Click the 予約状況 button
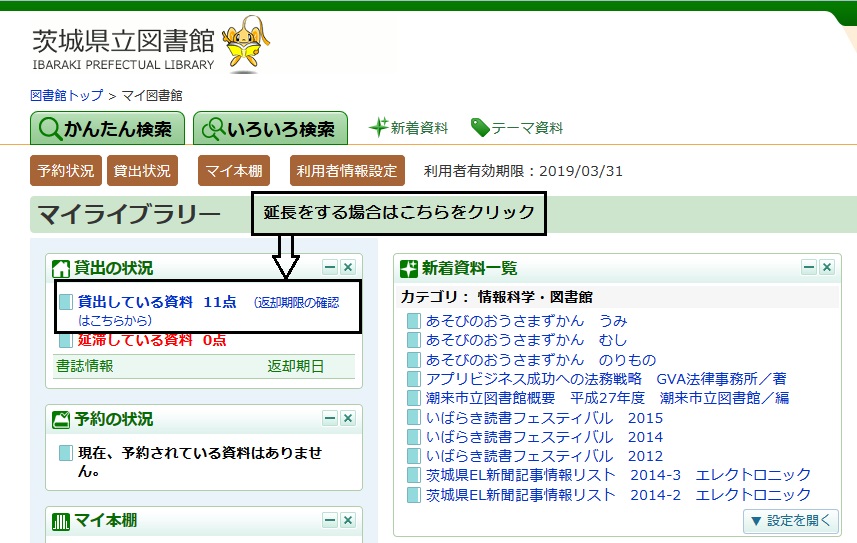 pos(66,171)
